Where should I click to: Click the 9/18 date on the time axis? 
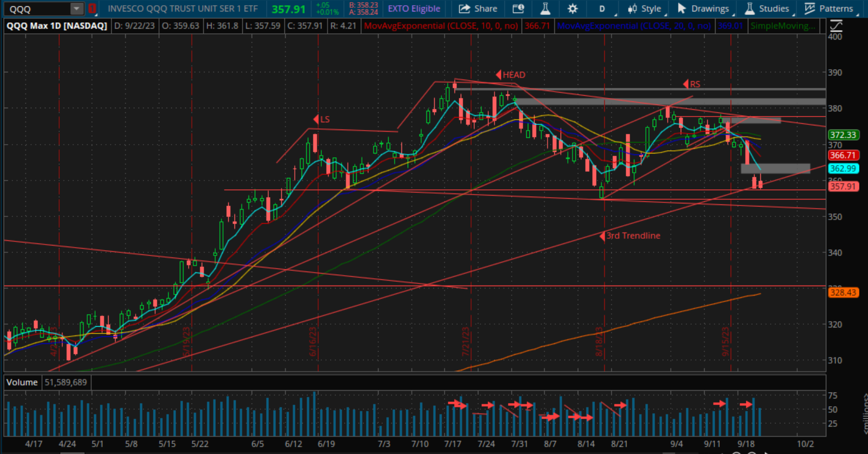click(x=746, y=444)
